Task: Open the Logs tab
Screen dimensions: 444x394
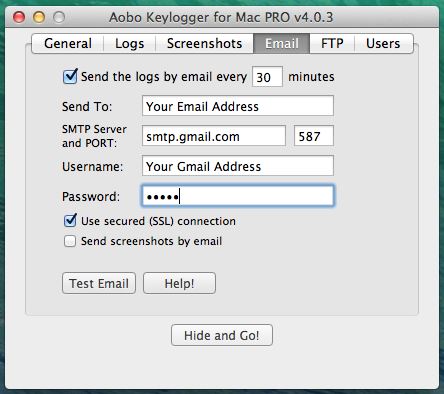Action: click(130, 43)
